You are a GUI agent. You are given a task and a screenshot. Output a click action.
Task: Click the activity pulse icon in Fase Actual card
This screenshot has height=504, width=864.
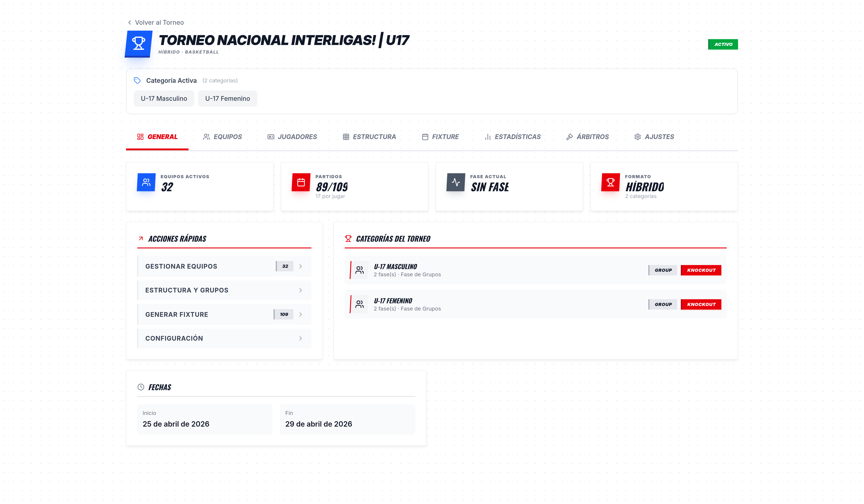click(x=456, y=182)
